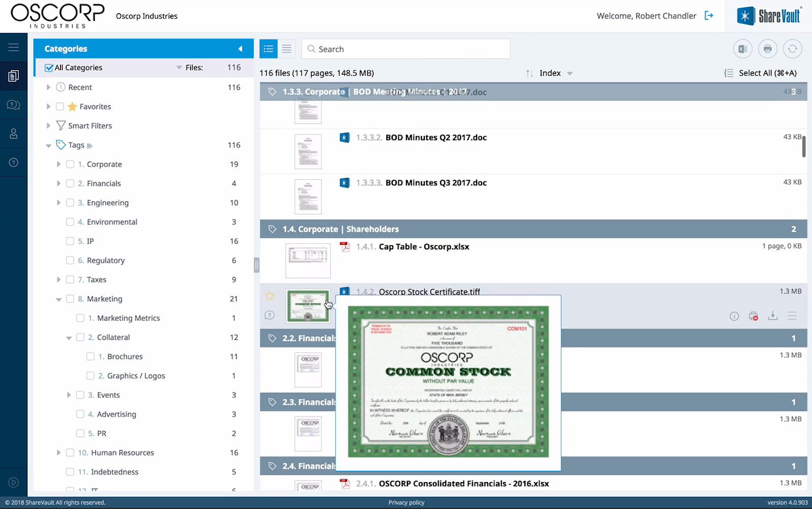Open BOD Minutes Q3 2017.doc file
The height and width of the screenshot is (509, 812).
pos(436,183)
